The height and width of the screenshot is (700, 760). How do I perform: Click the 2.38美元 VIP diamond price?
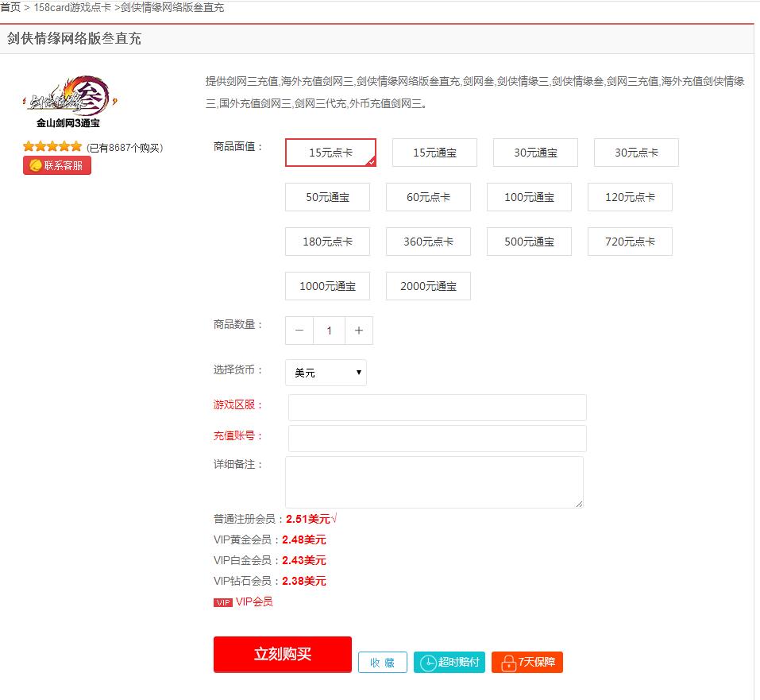pos(304,581)
